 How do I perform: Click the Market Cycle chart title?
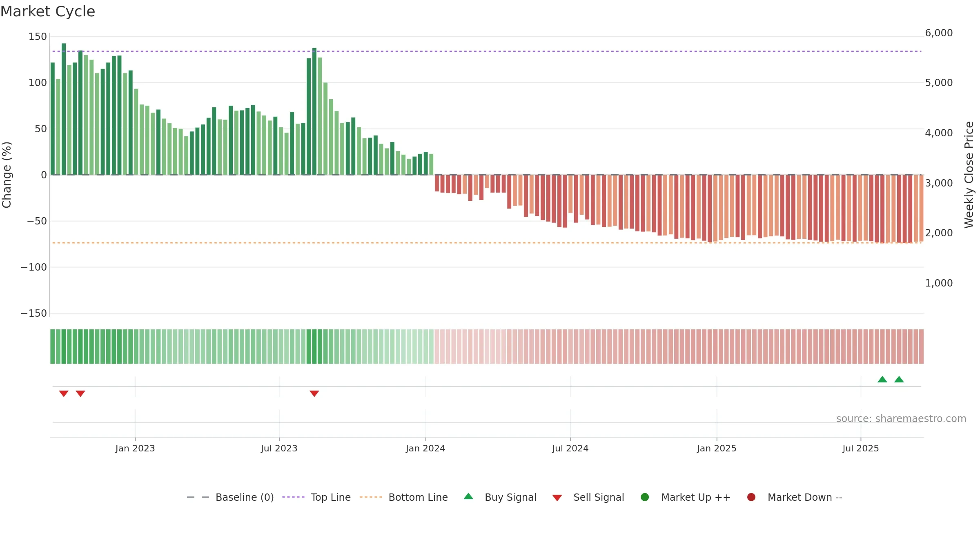[48, 11]
